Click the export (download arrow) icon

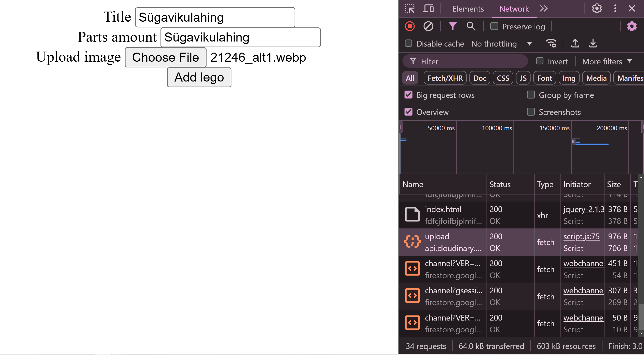[x=592, y=43]
